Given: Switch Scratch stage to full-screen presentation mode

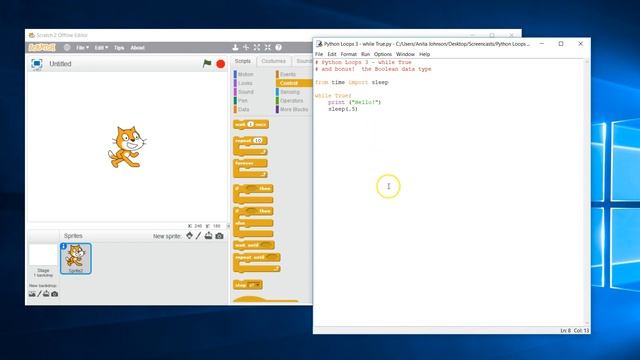Looking at the screenshot, I should tap(37, 64).
